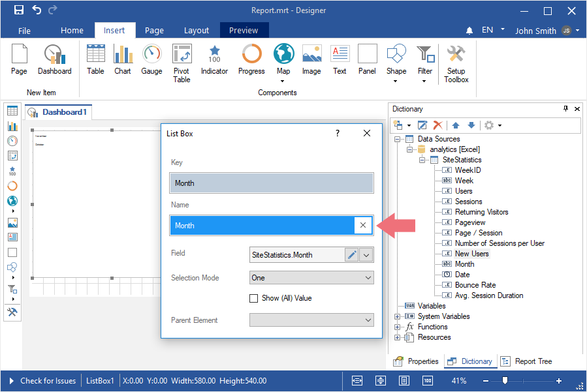Click the notification bell icon
The width and height of the screenshot is (587, 392).
coord(469,31)
